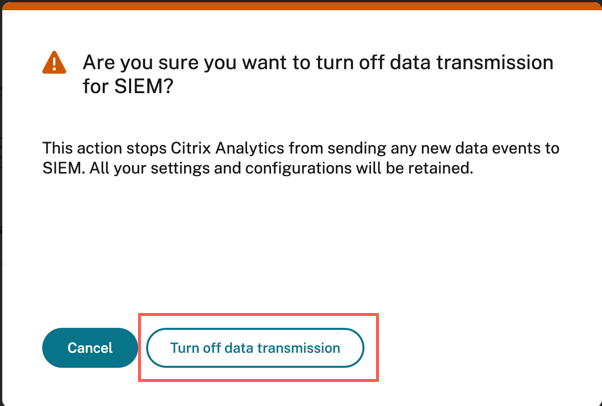602x406 pixels.
Task: Abort disabling SIEM transmission via Cancel
Action: click(x=89, y=348)
